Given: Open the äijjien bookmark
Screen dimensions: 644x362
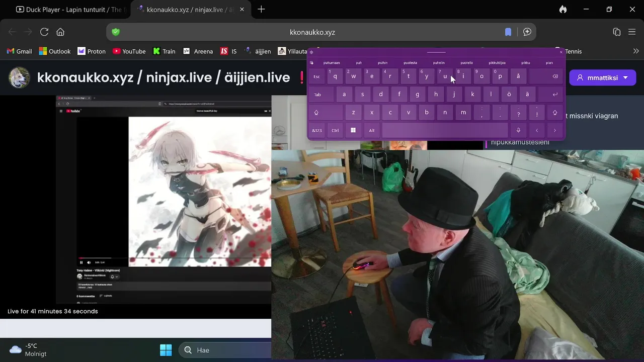Looking at the screenshot, I should (258, 51).
